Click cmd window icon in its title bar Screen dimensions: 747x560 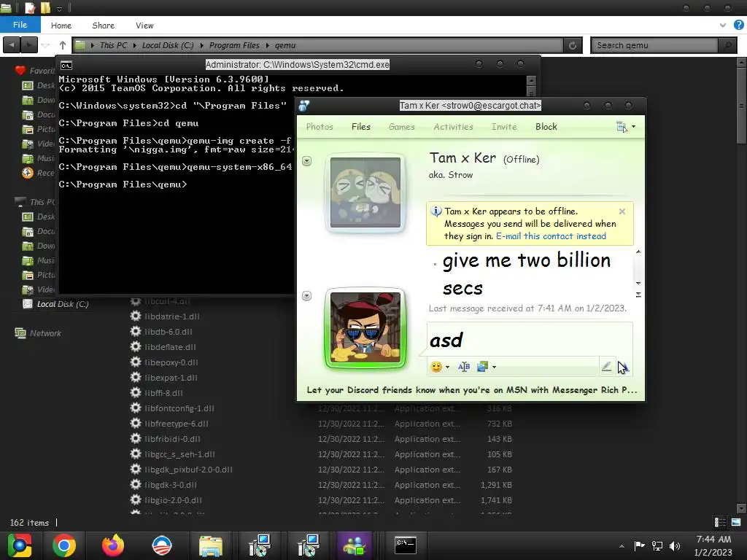(x=66, y=65)
